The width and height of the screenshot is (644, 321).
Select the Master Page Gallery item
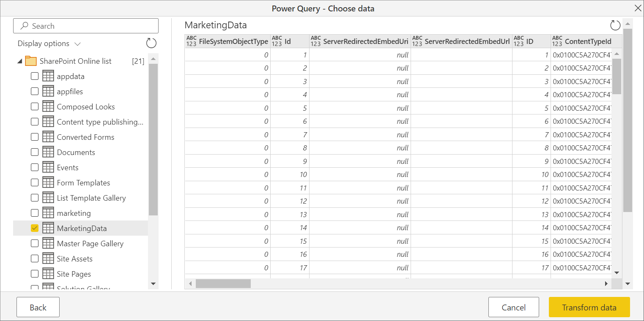click(x=90, y=243)
